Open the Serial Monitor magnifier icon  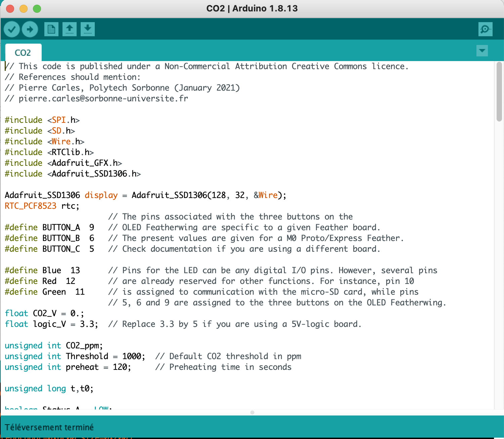tap(486, 29)
